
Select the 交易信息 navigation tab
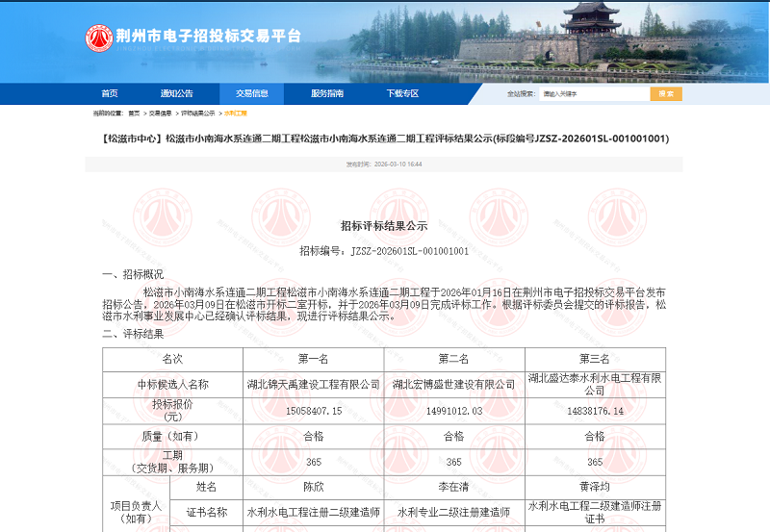pos(252,93)
